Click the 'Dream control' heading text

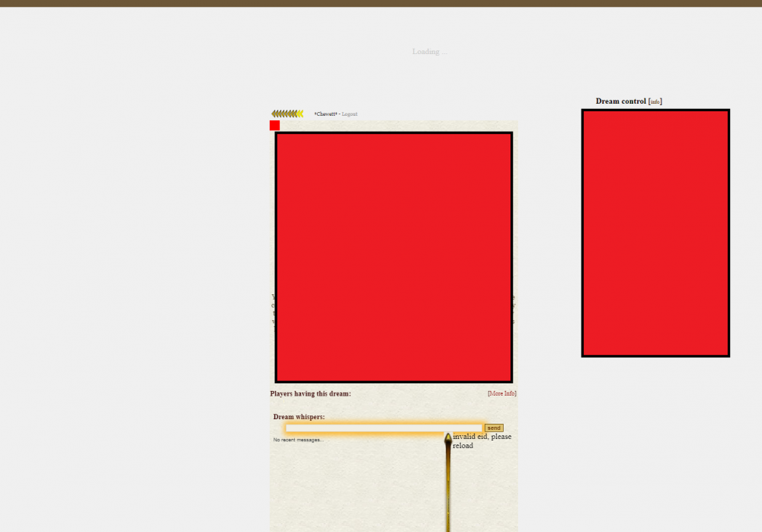tap(620, 101)
